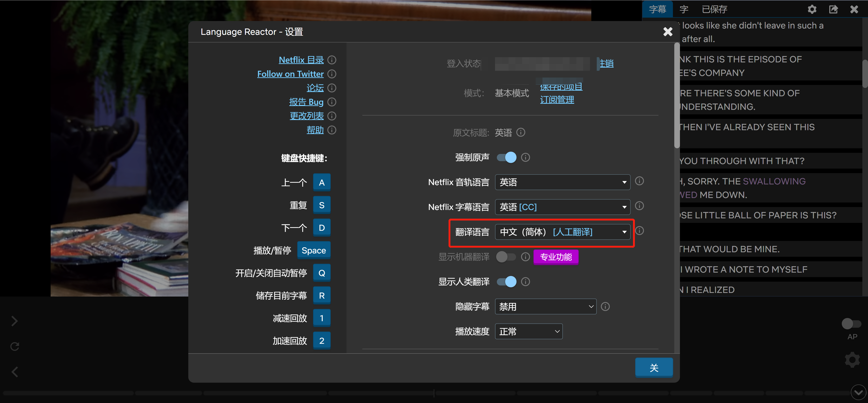The width and height of the screenshot is (868, 403).
Task: Click the blue 关 close button
Action: point(654,368)
